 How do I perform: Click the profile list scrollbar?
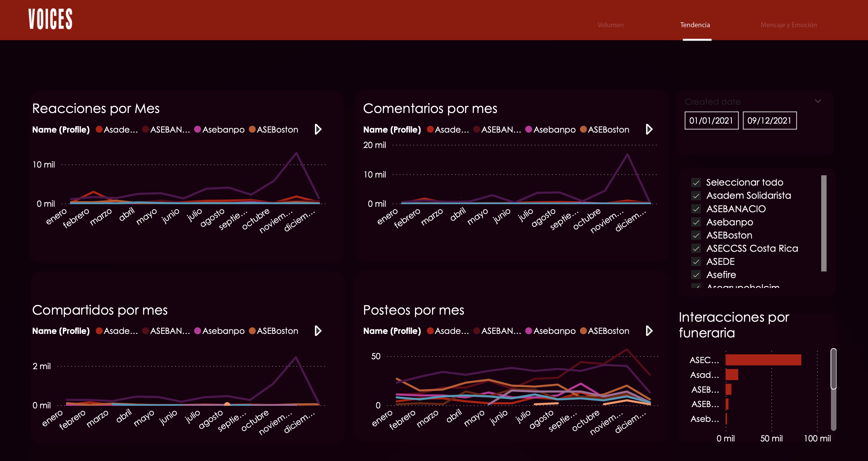[824, 223]
